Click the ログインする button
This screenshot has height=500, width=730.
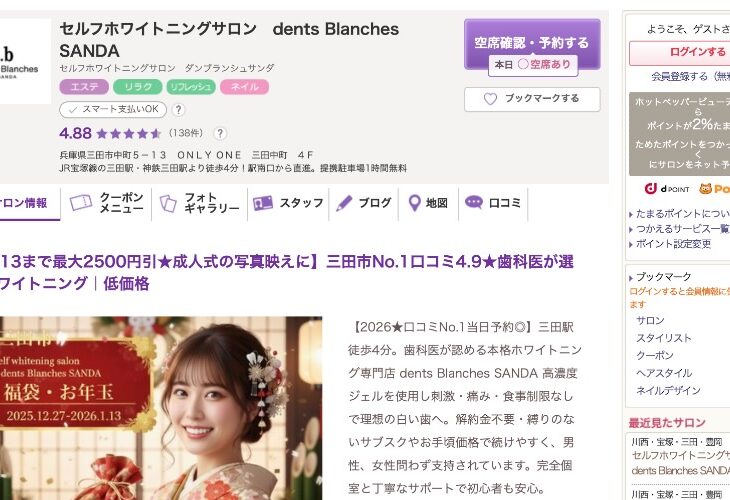point(680,53)
